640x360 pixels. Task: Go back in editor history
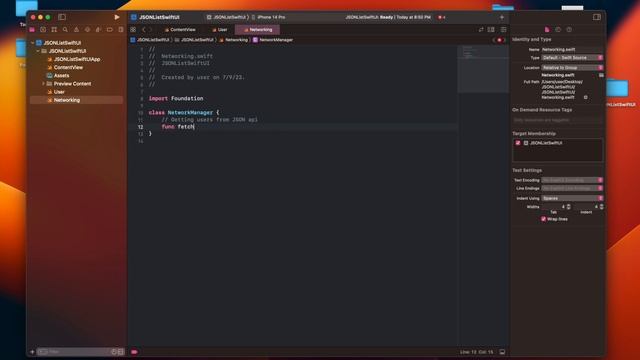pos(144,30)
